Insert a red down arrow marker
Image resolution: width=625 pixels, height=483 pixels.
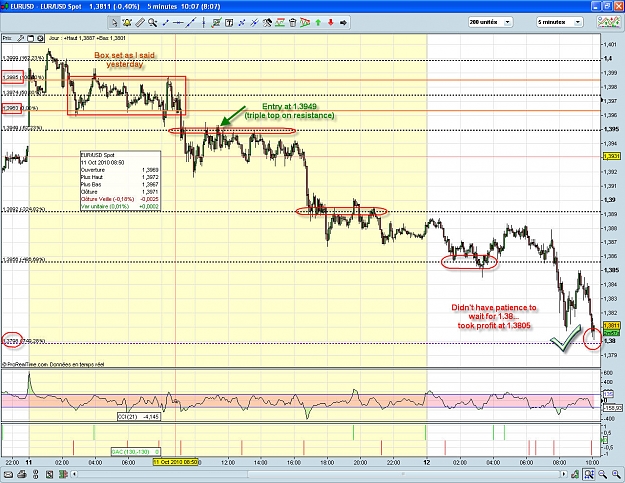pyautogui.click(x=331, y=23)
